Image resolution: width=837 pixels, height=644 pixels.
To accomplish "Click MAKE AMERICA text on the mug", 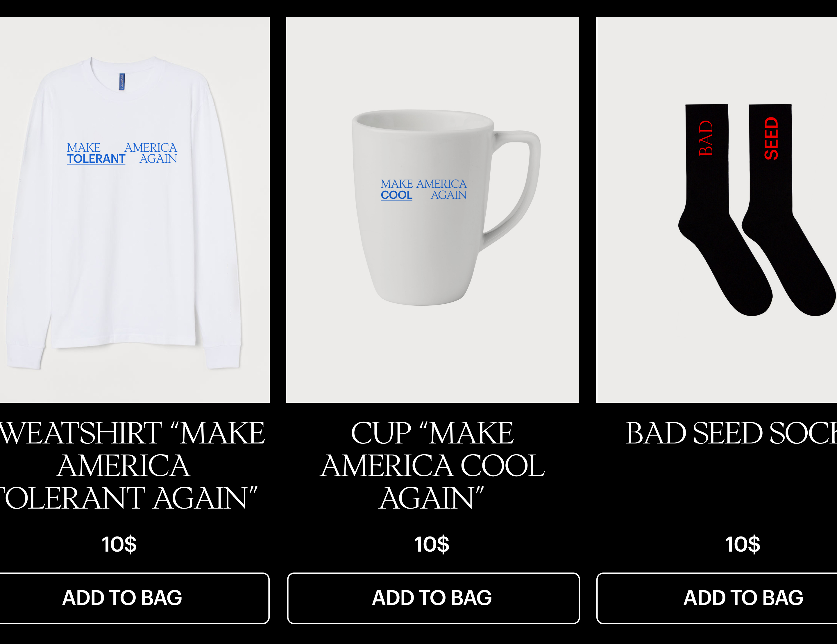I will [423, 184].
